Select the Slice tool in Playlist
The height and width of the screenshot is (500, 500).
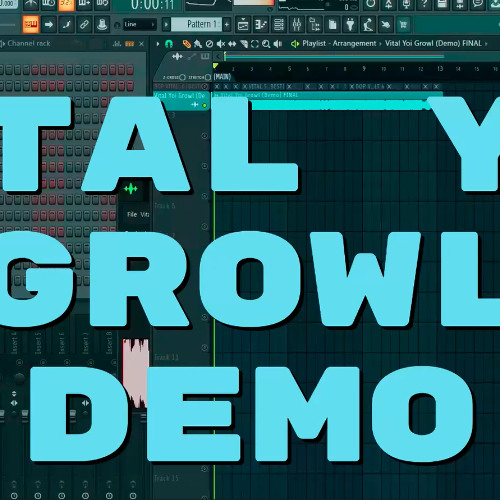(244, 44)
